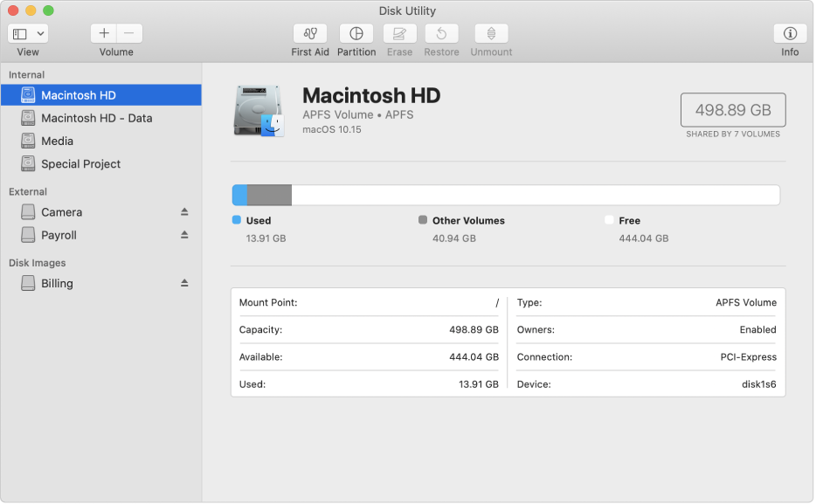Eject the Camera external disk

point(184,212)
